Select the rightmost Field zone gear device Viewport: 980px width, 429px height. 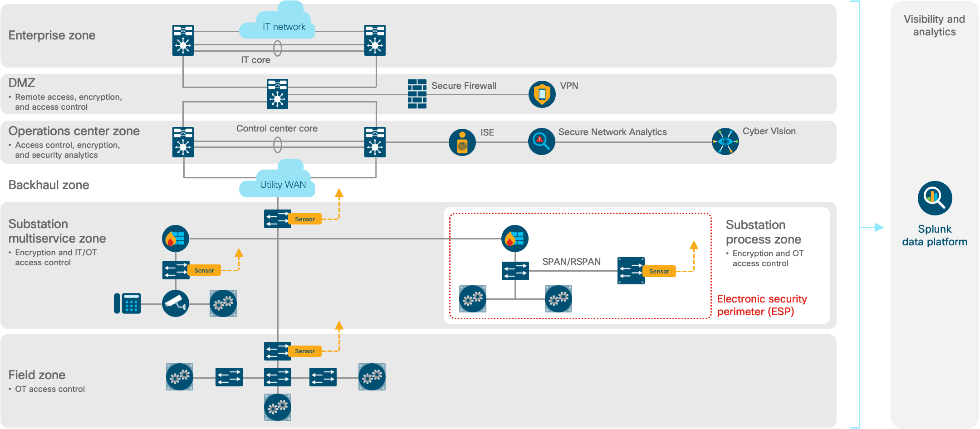(x=372, y=377)
